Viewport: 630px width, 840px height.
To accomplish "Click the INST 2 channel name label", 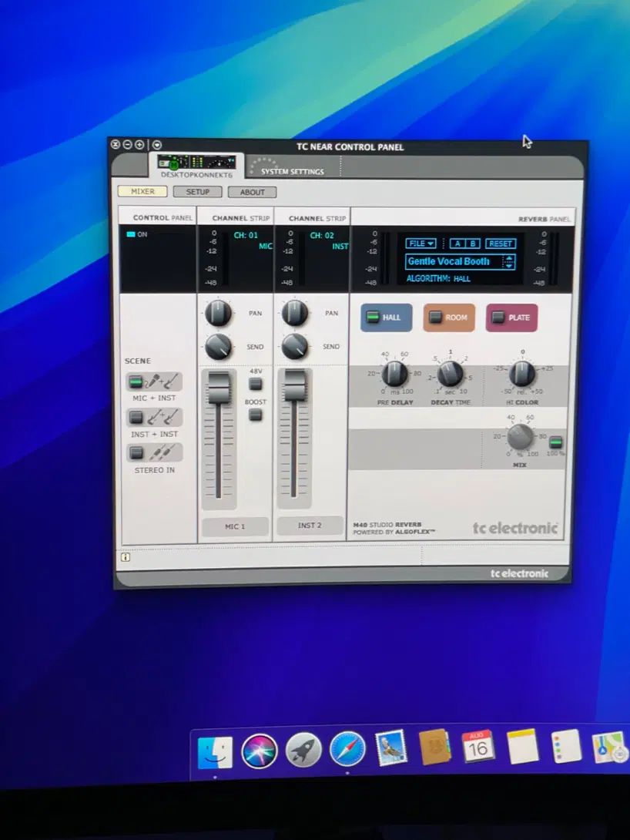I will 310,526.
